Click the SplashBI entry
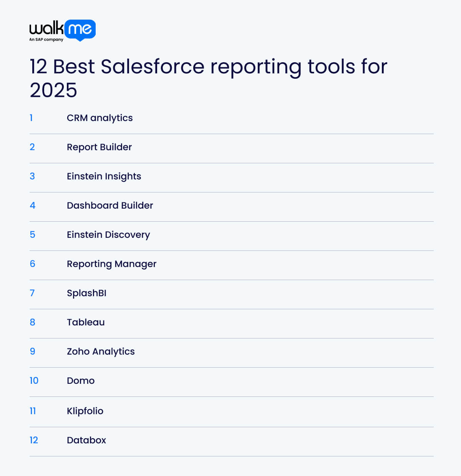 (86, 293)
